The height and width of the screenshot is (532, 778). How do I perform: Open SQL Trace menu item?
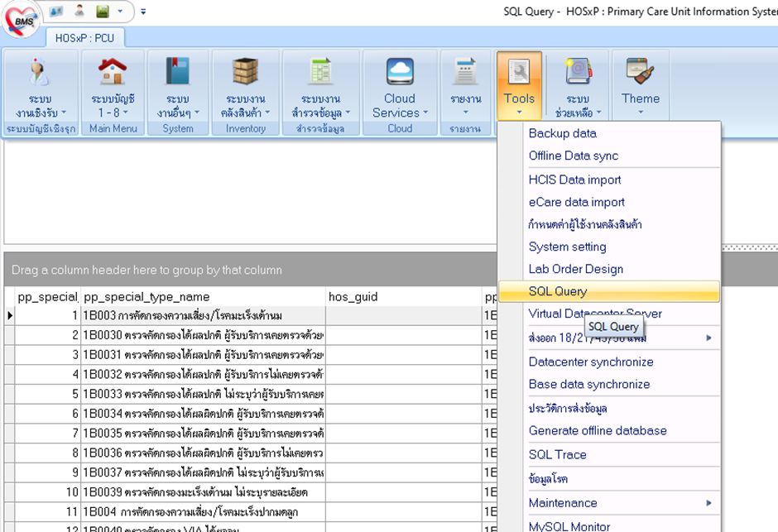click(609, 454)
